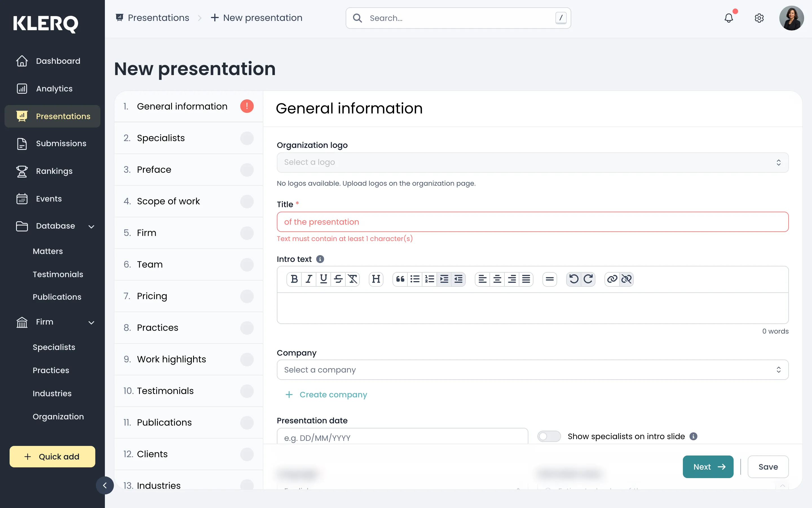
Task: Click the "0 words" counter
Action: (x=775, y=331)
